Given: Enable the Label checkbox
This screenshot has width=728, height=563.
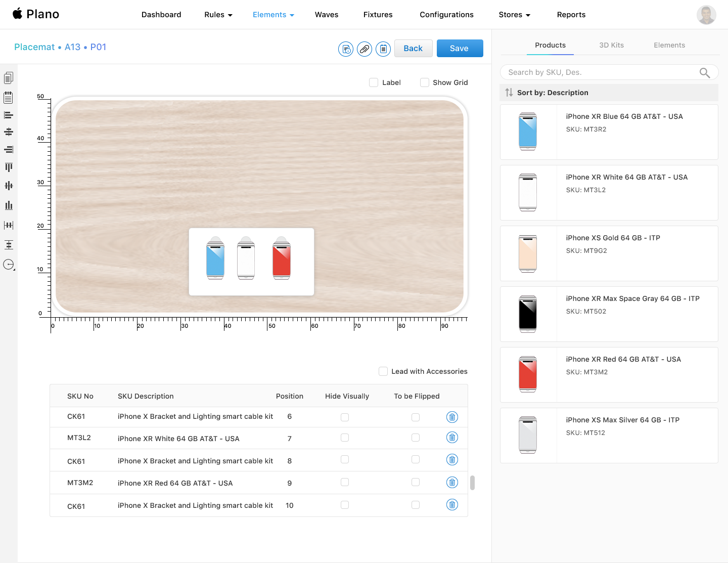Looking at the screenshot, I should (374, 82).
